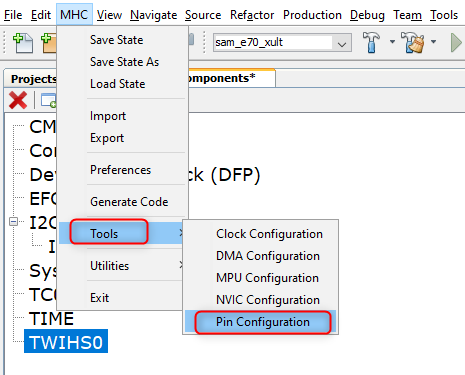Open the View menu
Viewport: 465px width, 375px height.
pos(109,15)
